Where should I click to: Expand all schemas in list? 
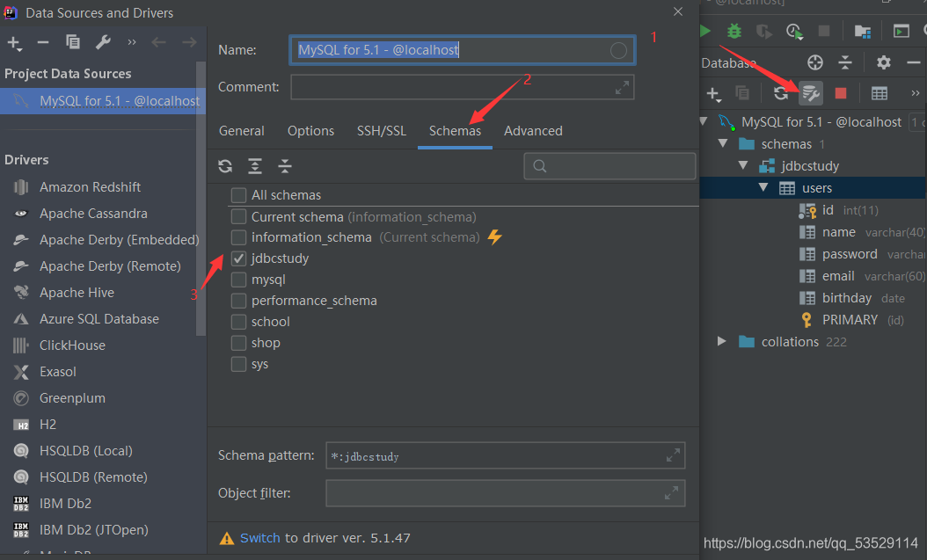(x=255, y=166)
